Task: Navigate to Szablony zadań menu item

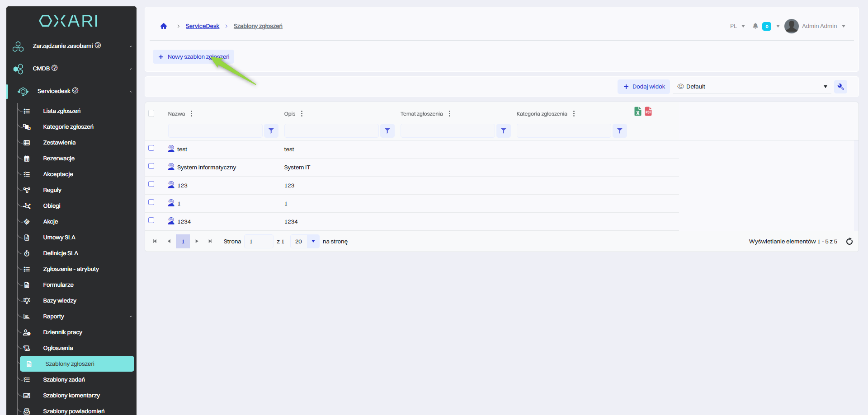Action: point(64,380)
